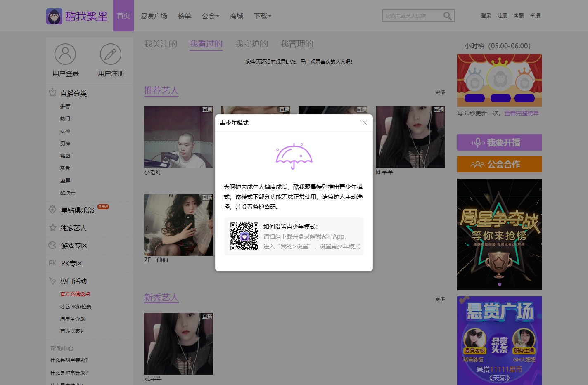Click the 客服 link at top right
This screenshot has width=588, height=385.
click(519, 16)
